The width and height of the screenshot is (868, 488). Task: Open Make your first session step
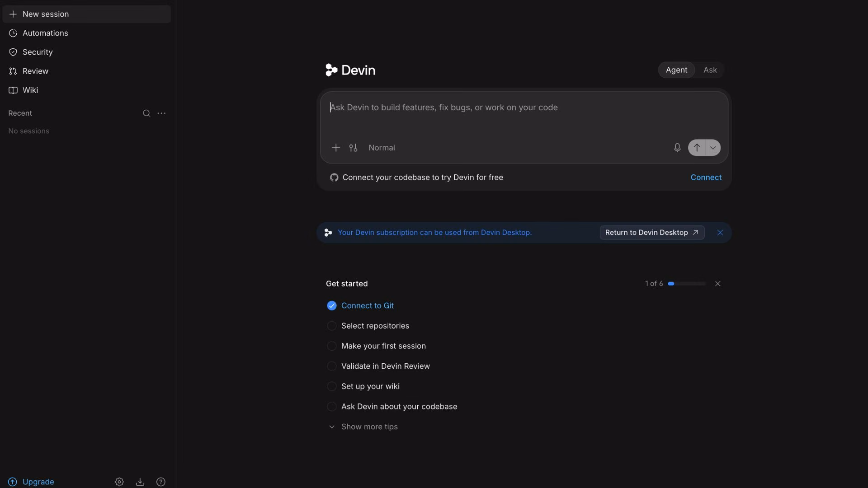pos(383,346)
